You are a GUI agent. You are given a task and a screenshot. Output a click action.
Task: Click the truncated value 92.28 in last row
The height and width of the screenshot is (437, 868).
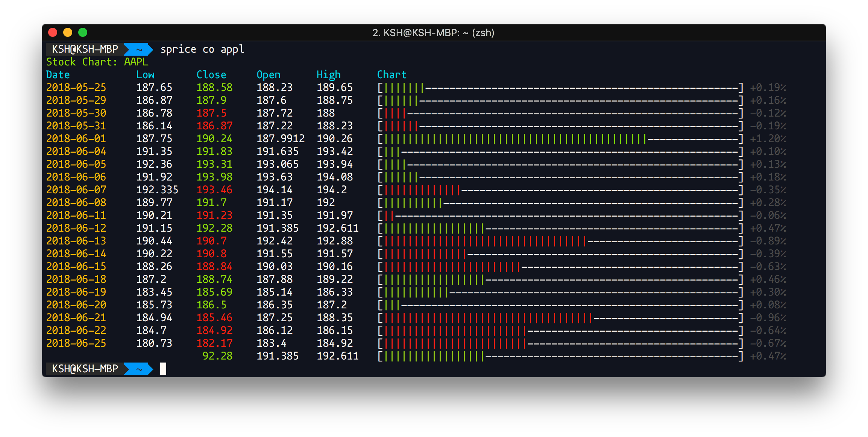click(x=217, y=356)
